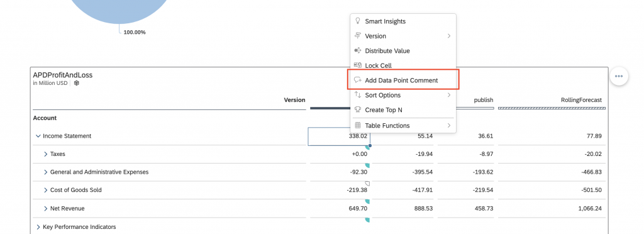The width and height of the screenshot is (644, 234).
Task: Expand the Version submenu arrow
Action: pyautogui.click(x=449, y=36)
